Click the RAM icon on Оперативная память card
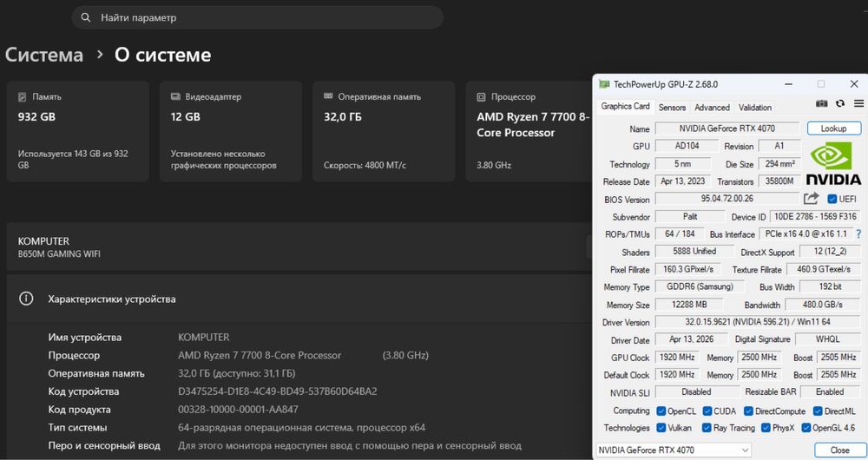Viewport: 868px width, 460px height. [328, 96]
